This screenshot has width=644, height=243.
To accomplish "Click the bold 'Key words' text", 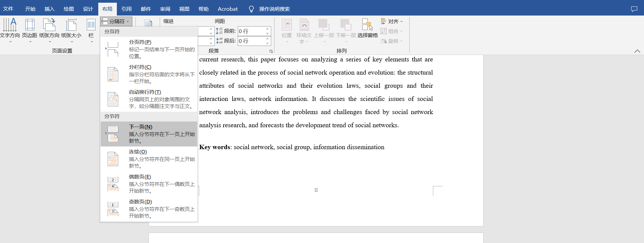I will coord(215,147).
